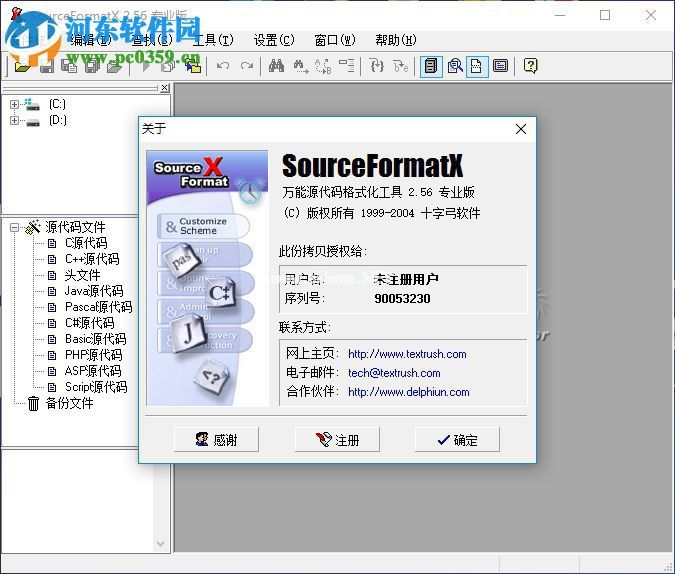Screen dimensions: 675x574
Task: Click the Save floppy disk icon
Action: click(46, 66)
